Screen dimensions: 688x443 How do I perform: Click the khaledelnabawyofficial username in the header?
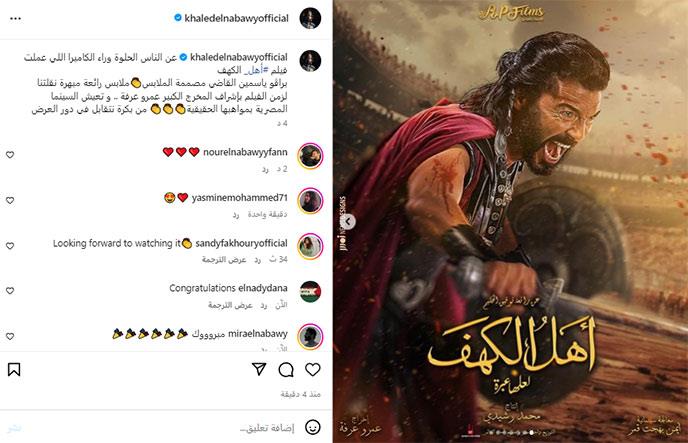click(x=236, y=18)
